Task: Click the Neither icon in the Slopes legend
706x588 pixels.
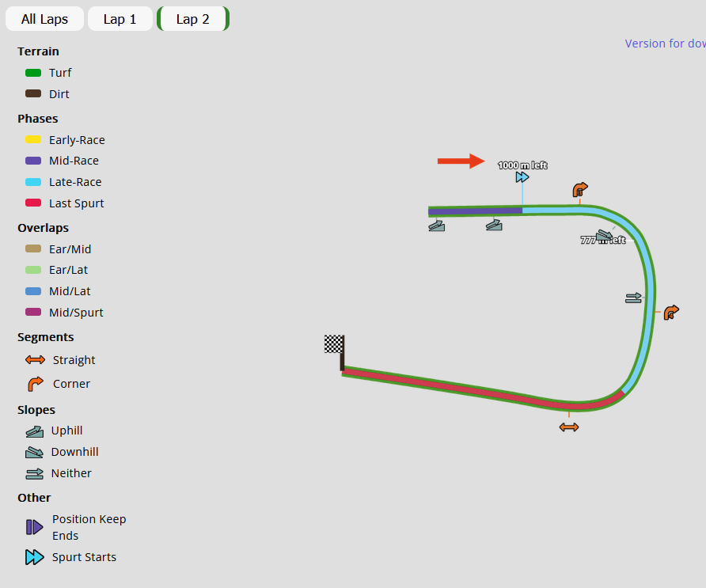Action: (x=35, y=473)
